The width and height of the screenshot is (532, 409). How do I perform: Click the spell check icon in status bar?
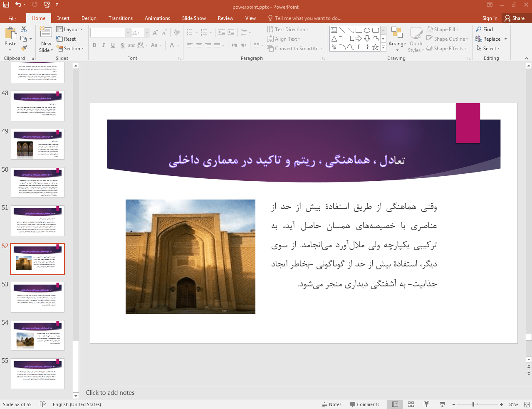tap(43, 404)
